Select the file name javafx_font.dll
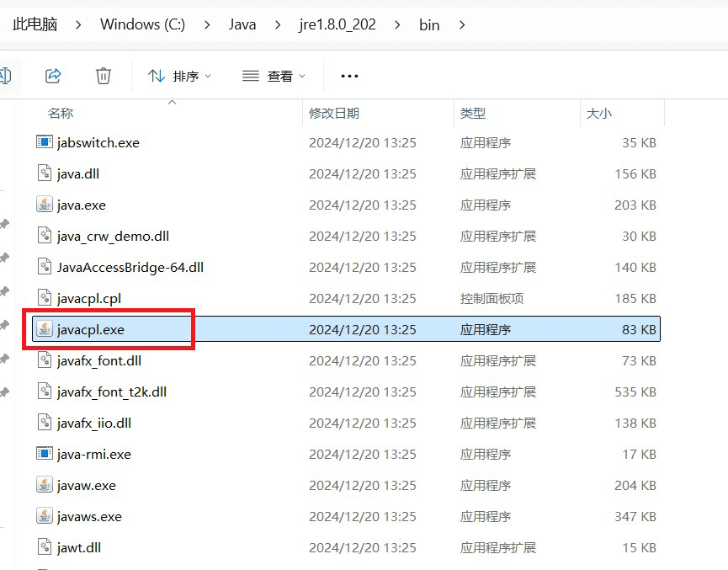728x570 pixels. (99, 360)
